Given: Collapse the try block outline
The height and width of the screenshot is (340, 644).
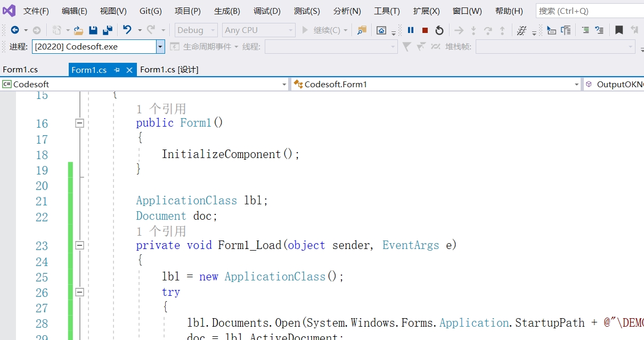Looking at the screenshot, I should coord(79,292).
